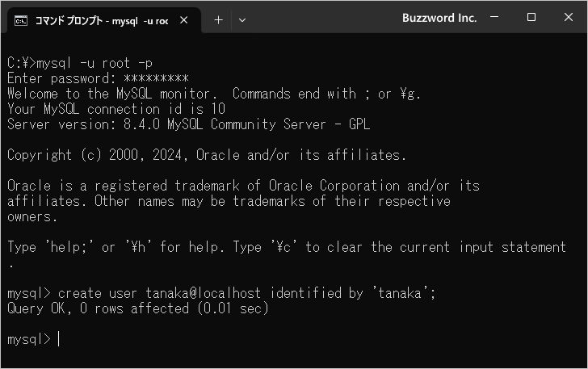Click the 'Query OK, 0 rows affected' output
Screen dimensions: 588x369
click(x=137, y=308)
